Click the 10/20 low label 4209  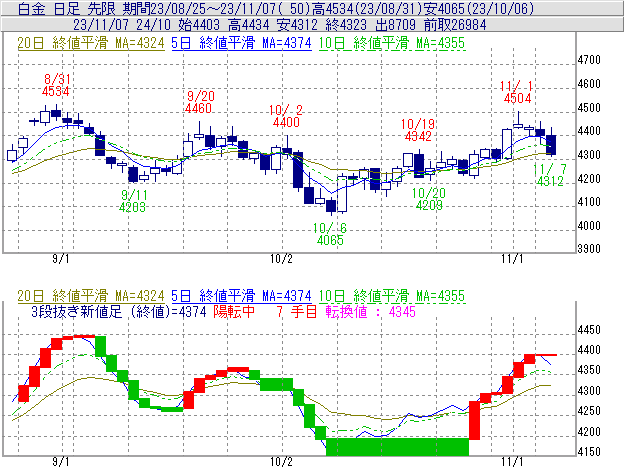click(x=429, y=205)
